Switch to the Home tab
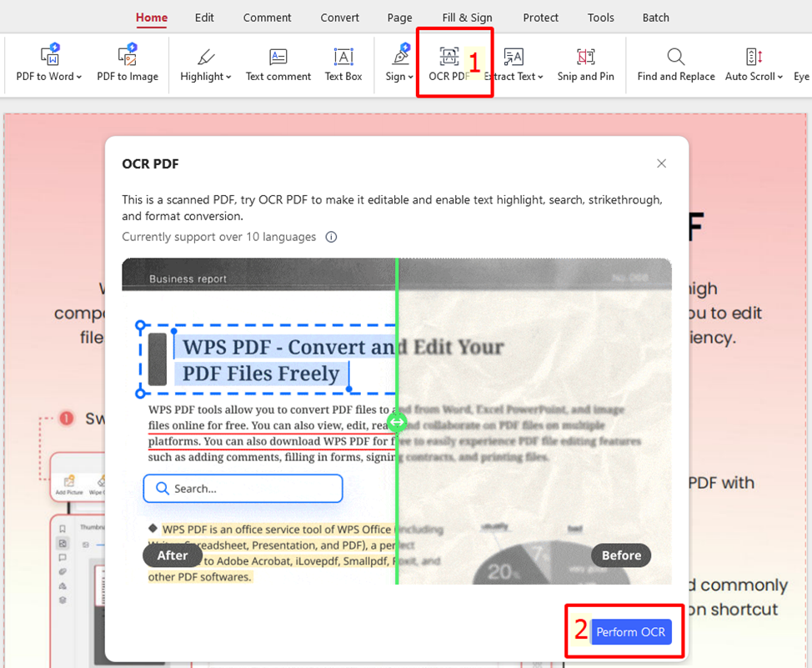The width and height of the screenshot is (812, 668). (x=152, y=18)
